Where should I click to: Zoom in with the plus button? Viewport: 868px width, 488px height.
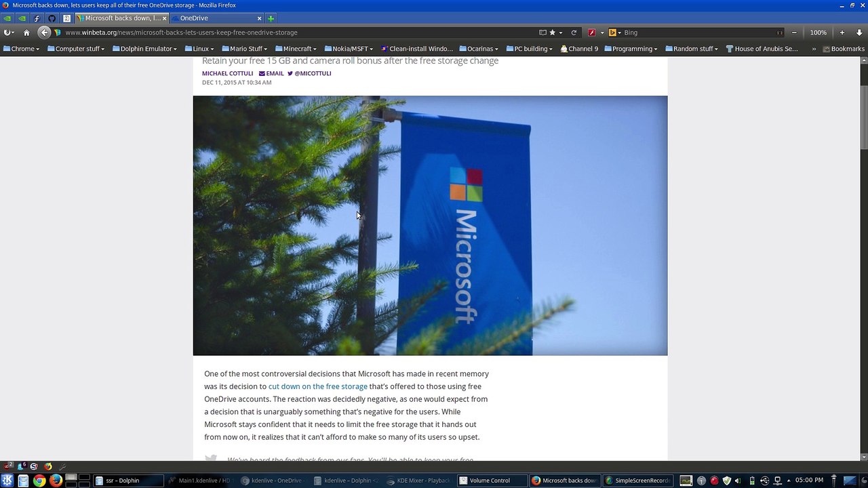tap(842, 33)
